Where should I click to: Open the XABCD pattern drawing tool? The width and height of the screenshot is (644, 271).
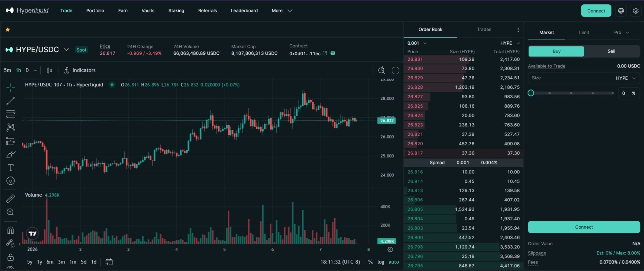coord(10,127)
